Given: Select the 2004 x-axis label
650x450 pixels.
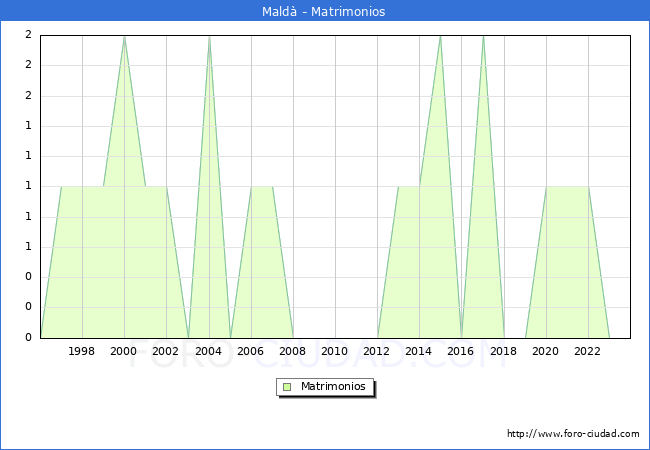Looking at the screenshot, I should [208, 351].
